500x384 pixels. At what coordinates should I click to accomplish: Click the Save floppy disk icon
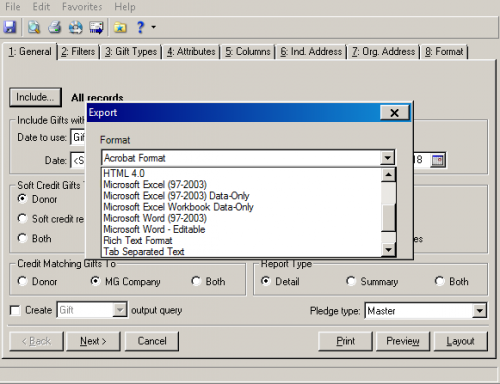click(x=10, y=27)
